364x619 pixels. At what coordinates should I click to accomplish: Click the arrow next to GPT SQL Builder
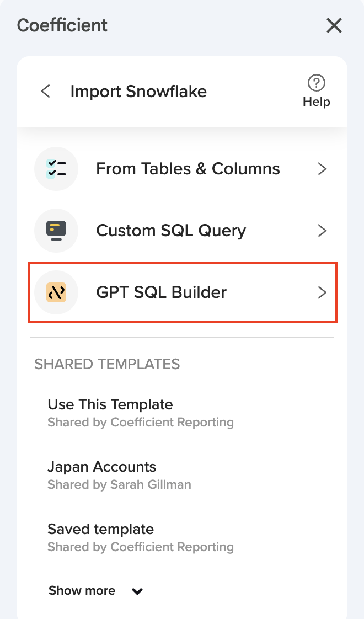point(323,292)
